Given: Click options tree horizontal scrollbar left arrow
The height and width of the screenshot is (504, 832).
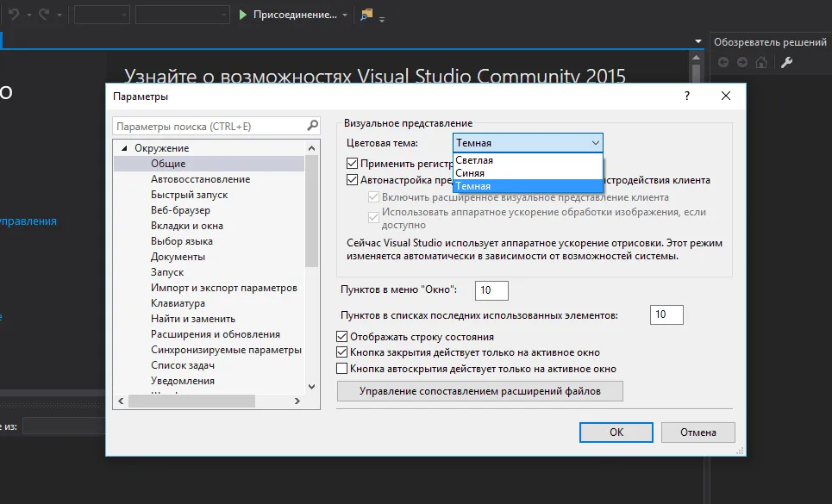Looking at the screenshot, I should pyautogui.click(x=121, y=401).
